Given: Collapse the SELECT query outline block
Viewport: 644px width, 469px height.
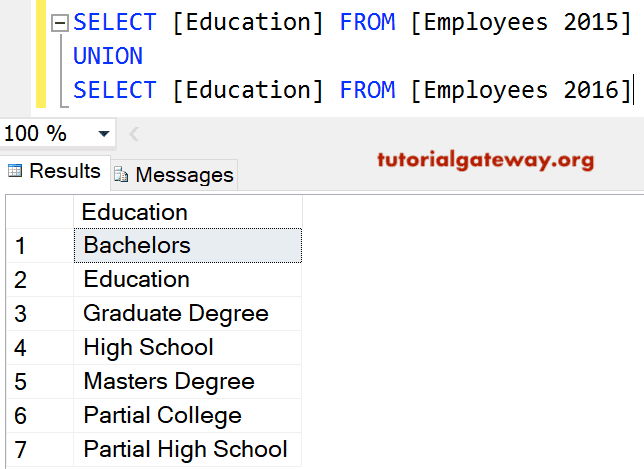Looking at the screenshot, I should point(60,23).
